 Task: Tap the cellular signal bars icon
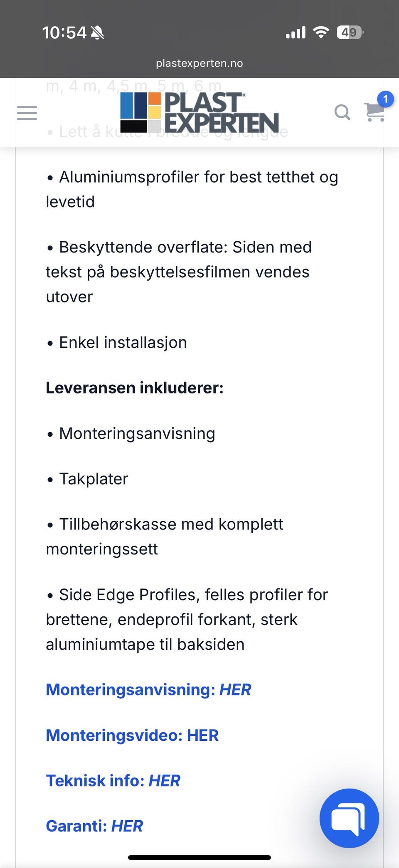[296, 32]
